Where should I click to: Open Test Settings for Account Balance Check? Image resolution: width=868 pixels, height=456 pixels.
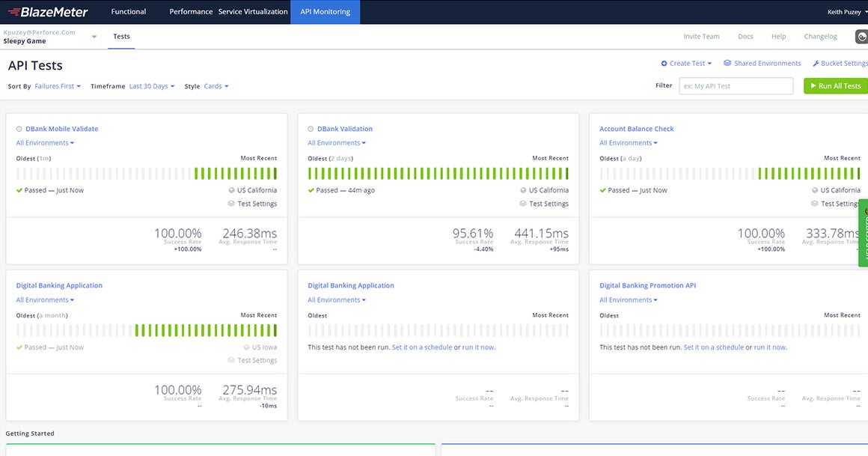point(836,204)
